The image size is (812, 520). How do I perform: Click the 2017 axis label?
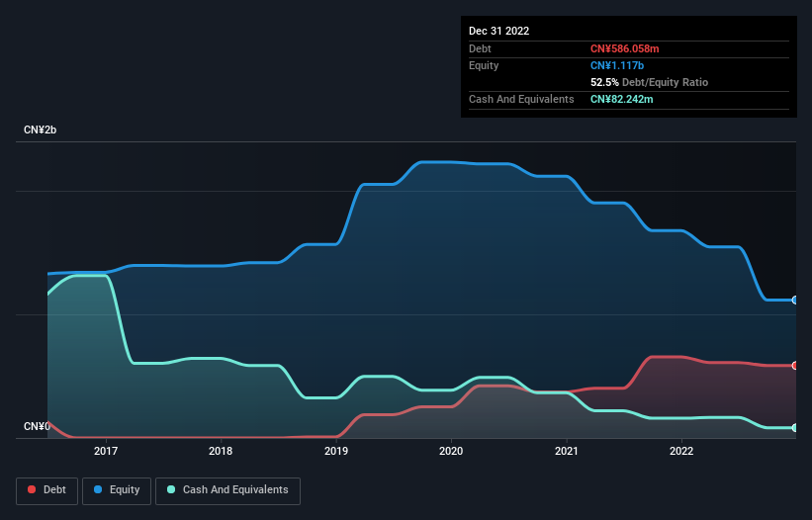point(106,451)
